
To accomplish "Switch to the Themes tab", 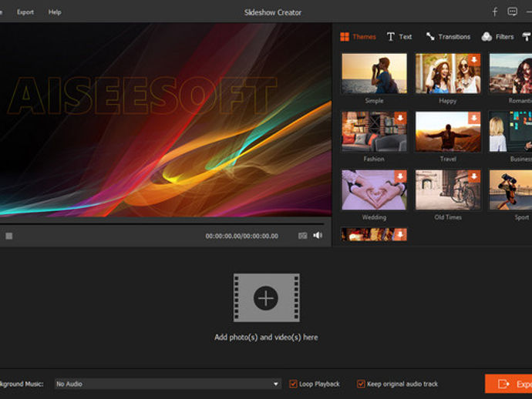I will [x=359, y=37].
